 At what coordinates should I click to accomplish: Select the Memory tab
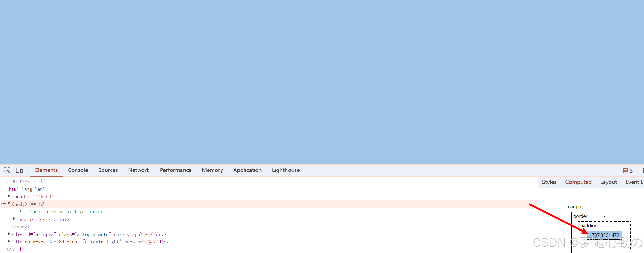(212, 170)
